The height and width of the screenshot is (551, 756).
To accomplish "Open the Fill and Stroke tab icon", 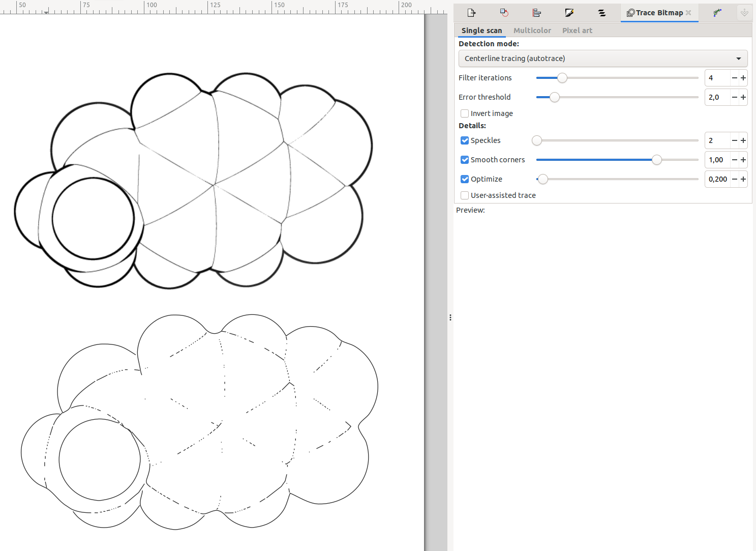I will pyautogui.click(x=569, y=13).
